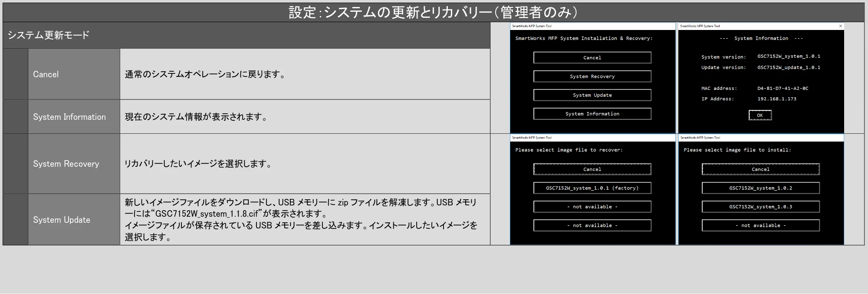Viewport: 868px width, 294px height.
Task: Click the --- System Information --- heading
Action: tap(761, 39)
